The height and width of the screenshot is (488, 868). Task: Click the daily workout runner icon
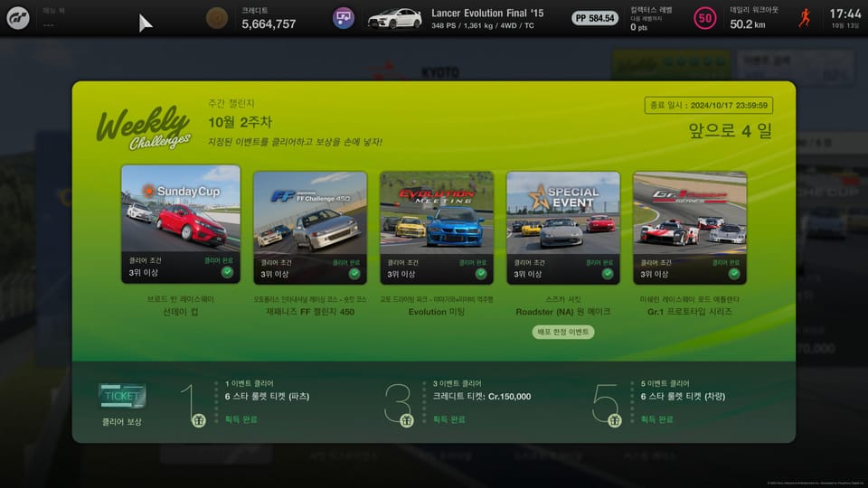[x=805, y=18]
